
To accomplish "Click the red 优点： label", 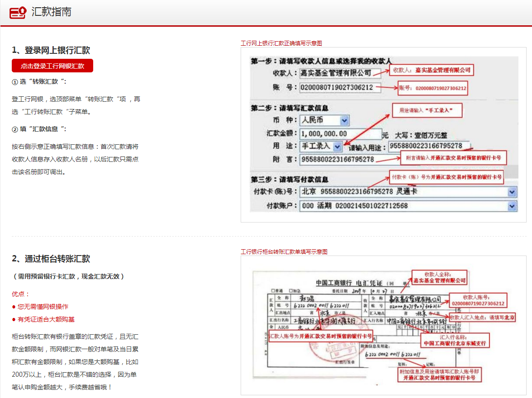I will 21,294.
